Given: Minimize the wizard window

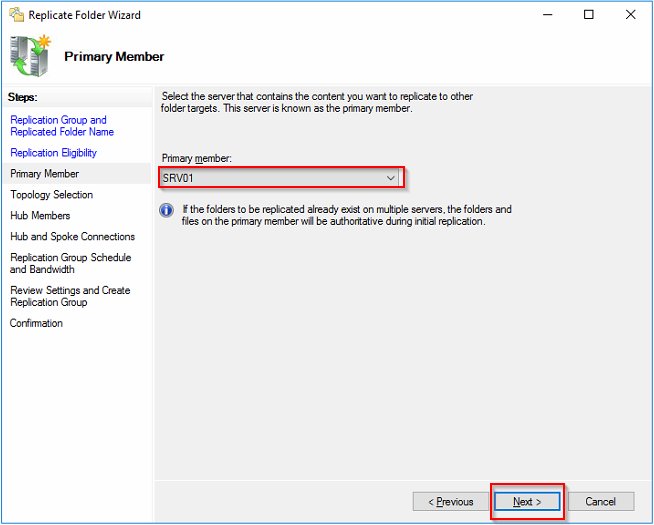Looking at the screenshot, I should (546, 15).
